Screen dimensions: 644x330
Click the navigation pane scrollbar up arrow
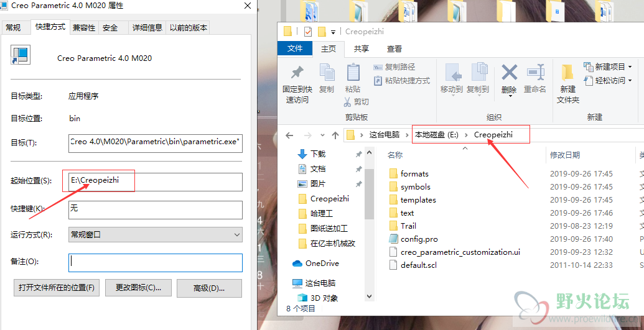click(369, 153)
